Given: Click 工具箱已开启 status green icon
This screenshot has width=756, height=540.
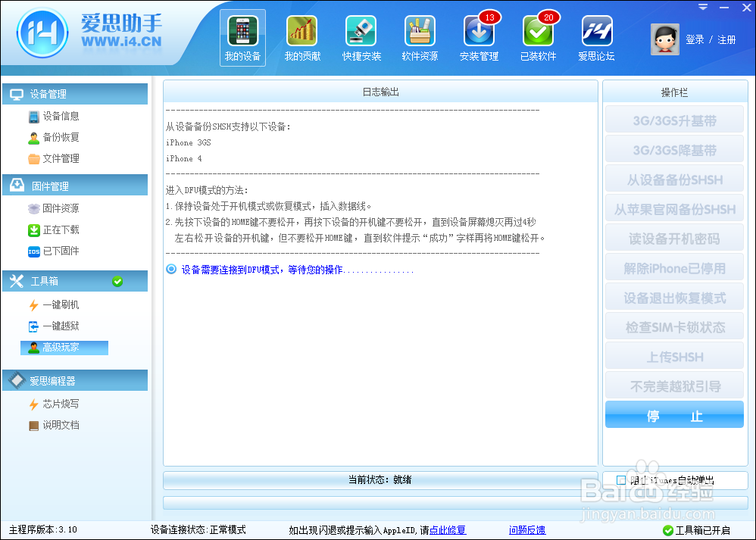Looking at the screenshot, I should 668,530.
